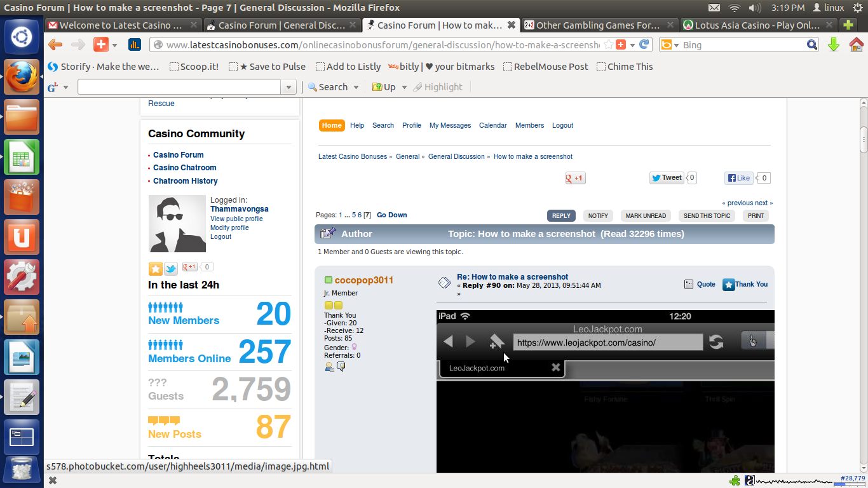Click the Quote icon on reply #90

click(x=688, y=285)
